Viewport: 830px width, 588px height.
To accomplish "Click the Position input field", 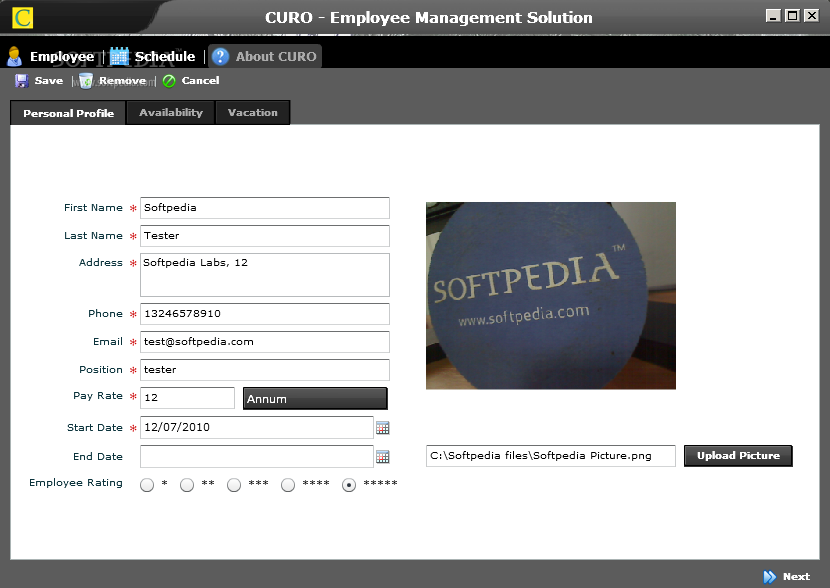I will click(265, 370).
